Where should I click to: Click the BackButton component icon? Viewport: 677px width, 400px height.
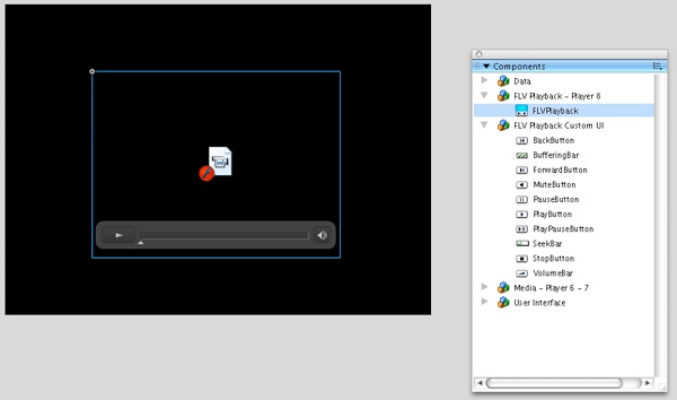tap(522, 141)
